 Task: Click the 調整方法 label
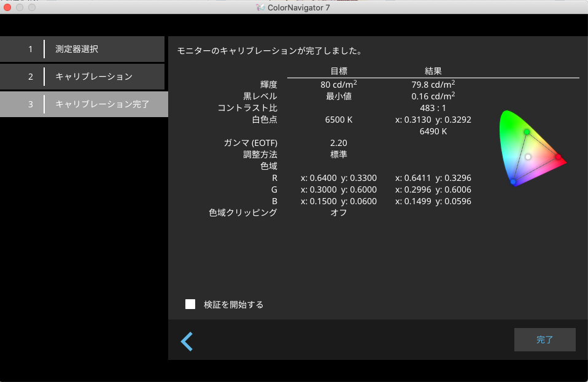(260, 155)
